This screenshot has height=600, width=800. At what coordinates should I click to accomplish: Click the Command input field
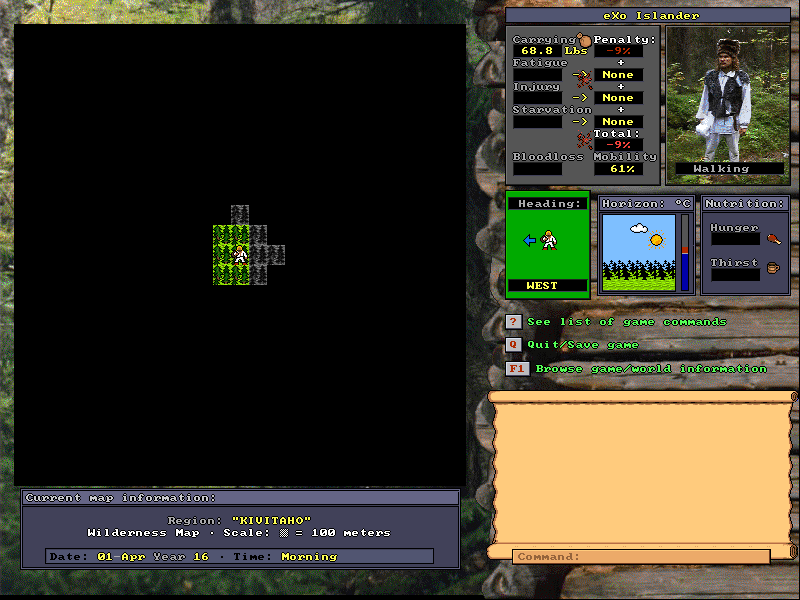click(x=641, y=557)
